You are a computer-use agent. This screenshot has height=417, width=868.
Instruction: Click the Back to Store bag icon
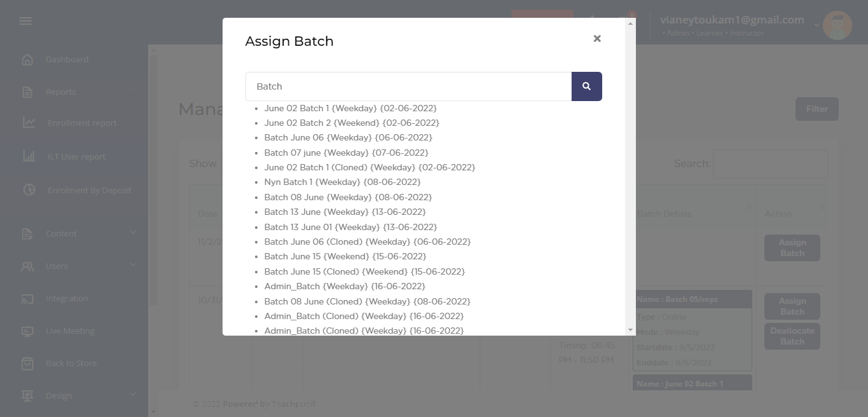tap(27, 364)
